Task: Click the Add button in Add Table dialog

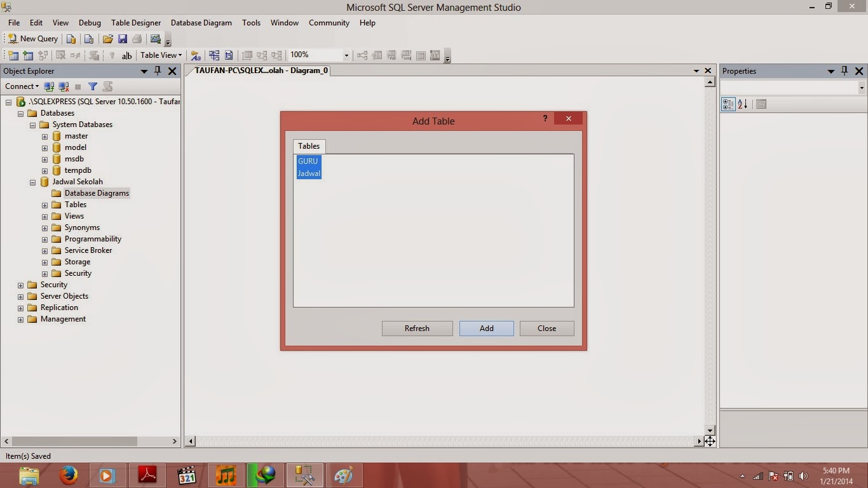Action: coord(486,329)
